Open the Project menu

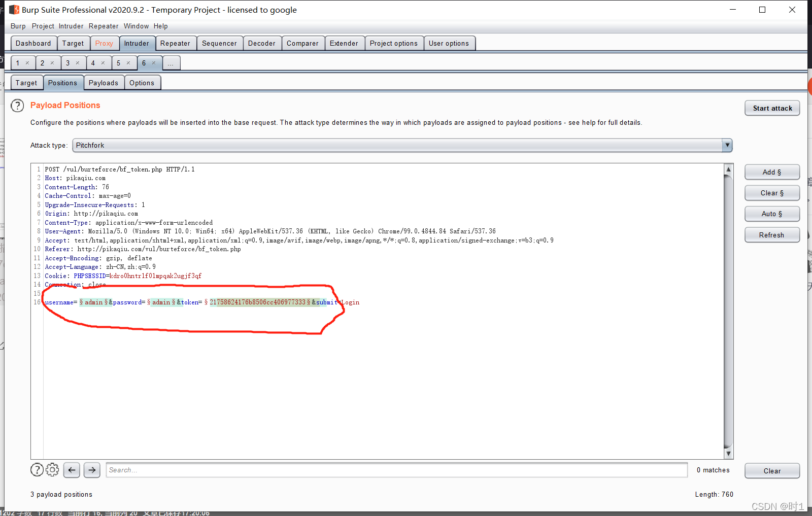(x=43, y=26)
